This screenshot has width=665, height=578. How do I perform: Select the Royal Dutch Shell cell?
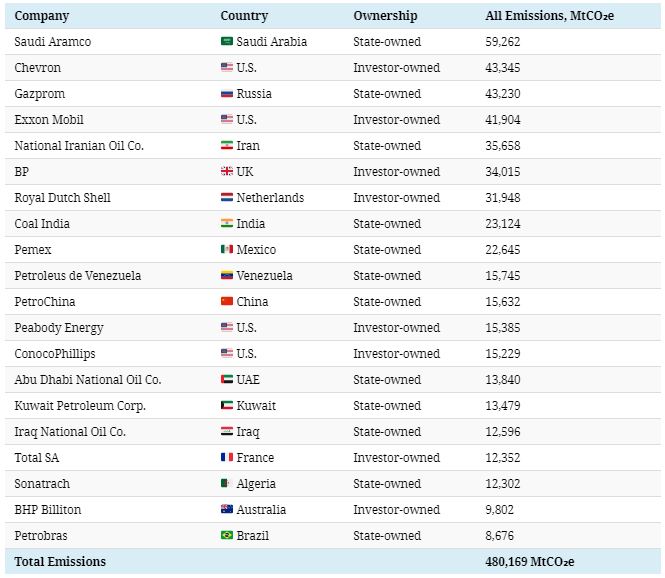click(x=62, y=198)
